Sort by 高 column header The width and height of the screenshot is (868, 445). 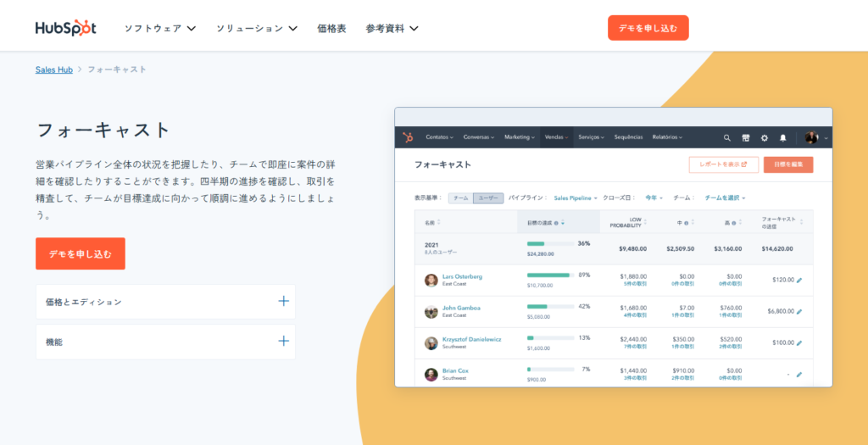tap(733, 222)
